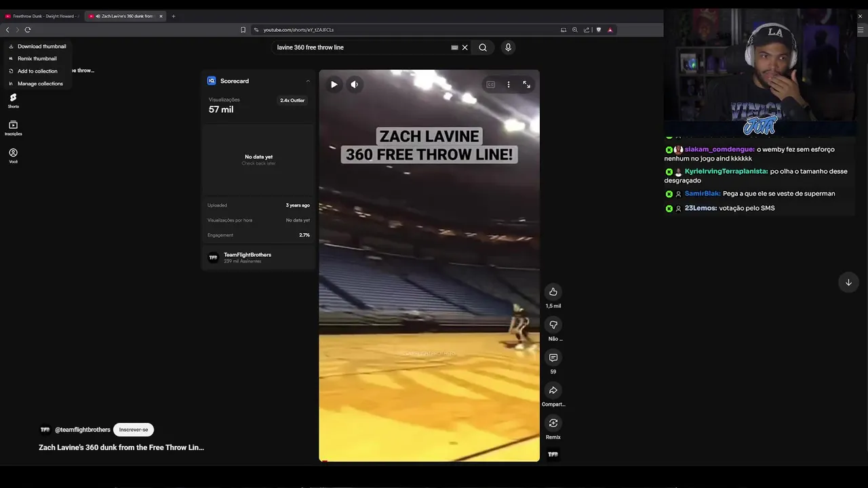
Task: Bookmark this page icon
Action: (x=243, y=30)
